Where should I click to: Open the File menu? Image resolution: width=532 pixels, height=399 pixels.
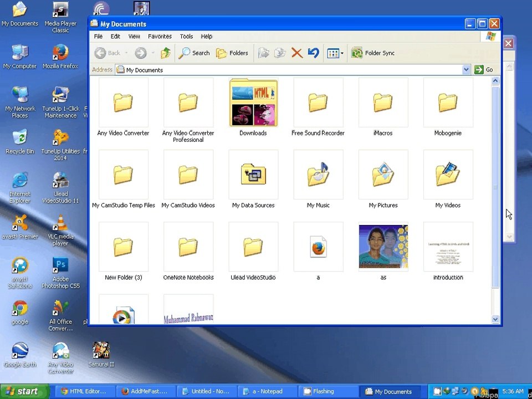pyautogui.click(x=99, y=37)
